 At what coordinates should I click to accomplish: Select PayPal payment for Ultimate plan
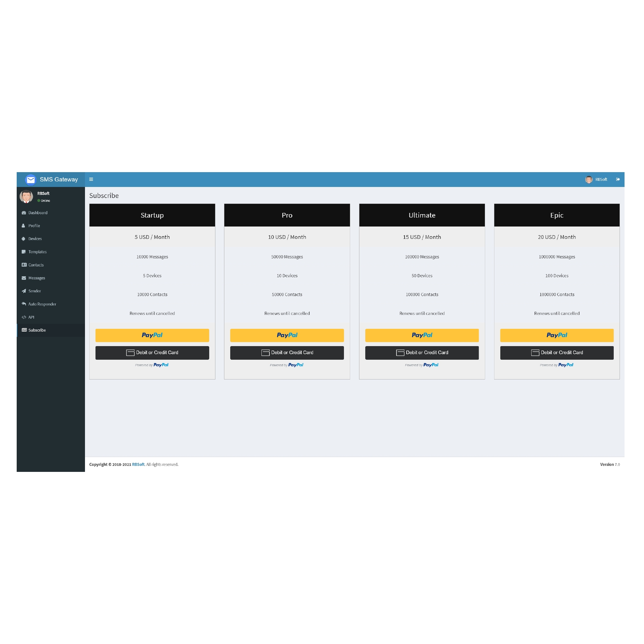point(422,335)
